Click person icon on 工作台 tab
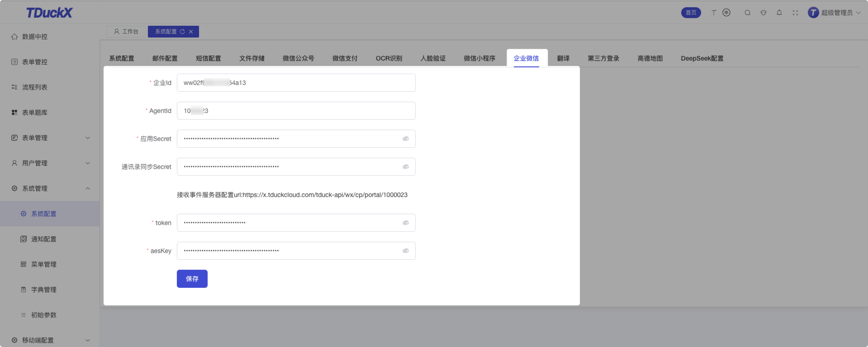This screenshot has width=868, height=347. 117,32
